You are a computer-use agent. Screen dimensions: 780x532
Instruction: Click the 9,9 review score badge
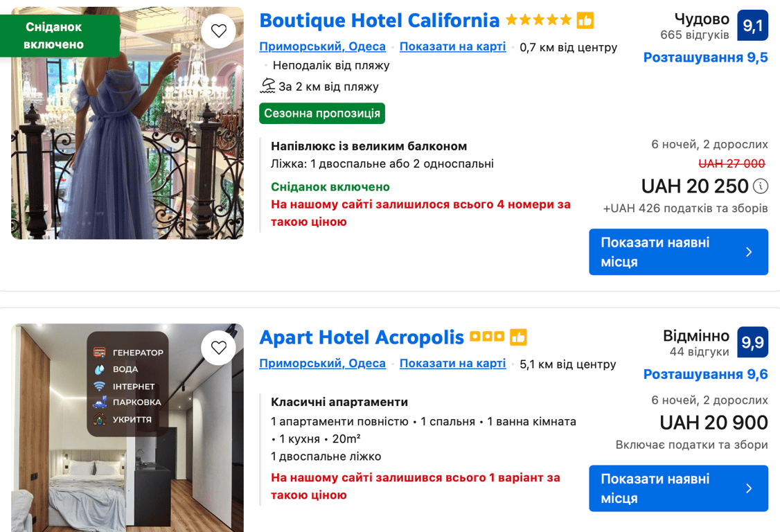point(752,342)
